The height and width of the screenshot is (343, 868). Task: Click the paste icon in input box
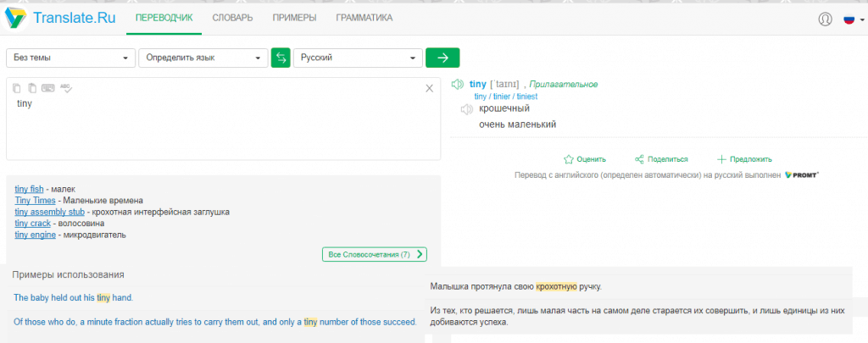coord(32,88)
